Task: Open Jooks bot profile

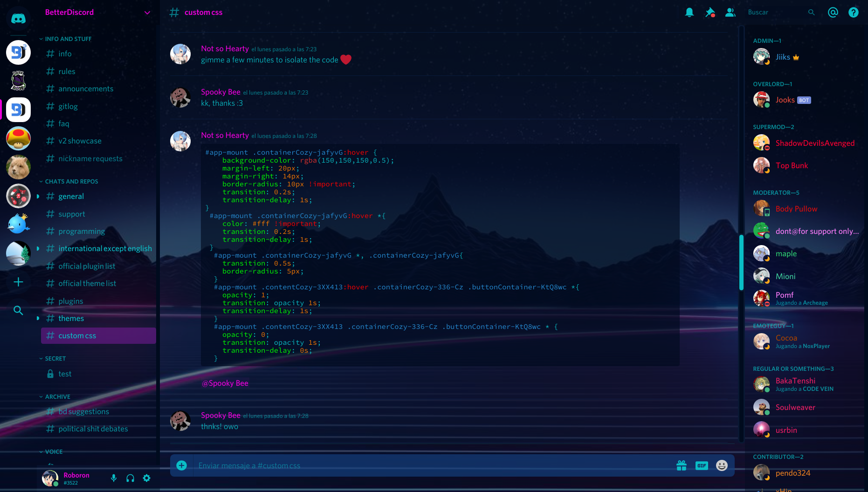Action: coord(806,100)
